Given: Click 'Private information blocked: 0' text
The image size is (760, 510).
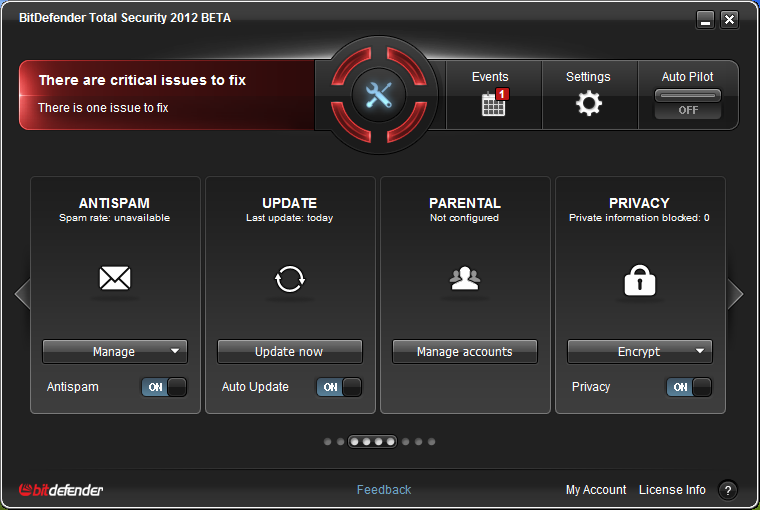Looking at the screenshot, I should 639,218.
